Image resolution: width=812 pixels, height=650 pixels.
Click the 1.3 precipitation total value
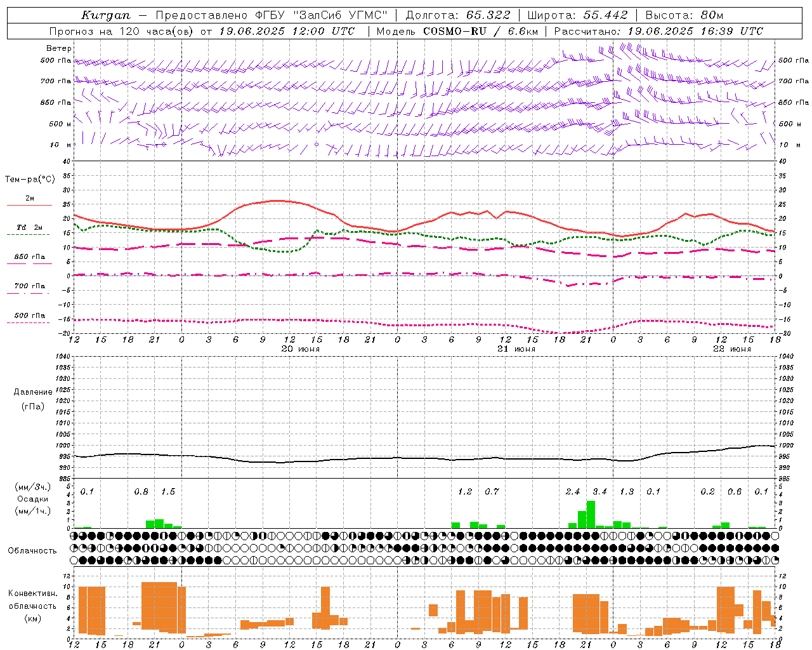pos(627,492)
